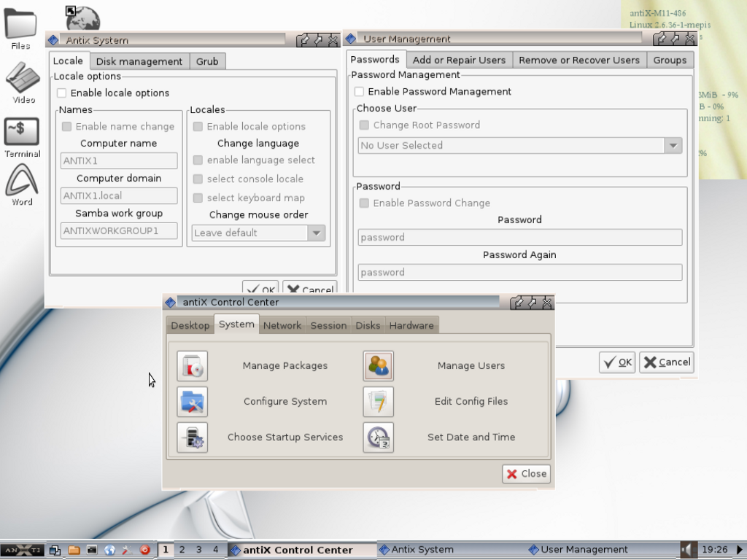747x560 pixels.
Task: Click the Password Again field
Action: 519,273
